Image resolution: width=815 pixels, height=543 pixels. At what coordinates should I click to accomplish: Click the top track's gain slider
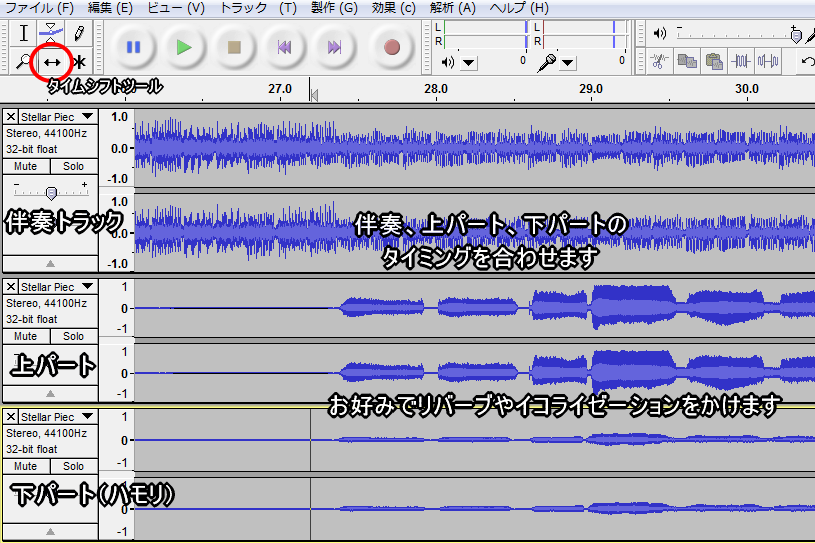pyautogui.click(x=51, y=192)
